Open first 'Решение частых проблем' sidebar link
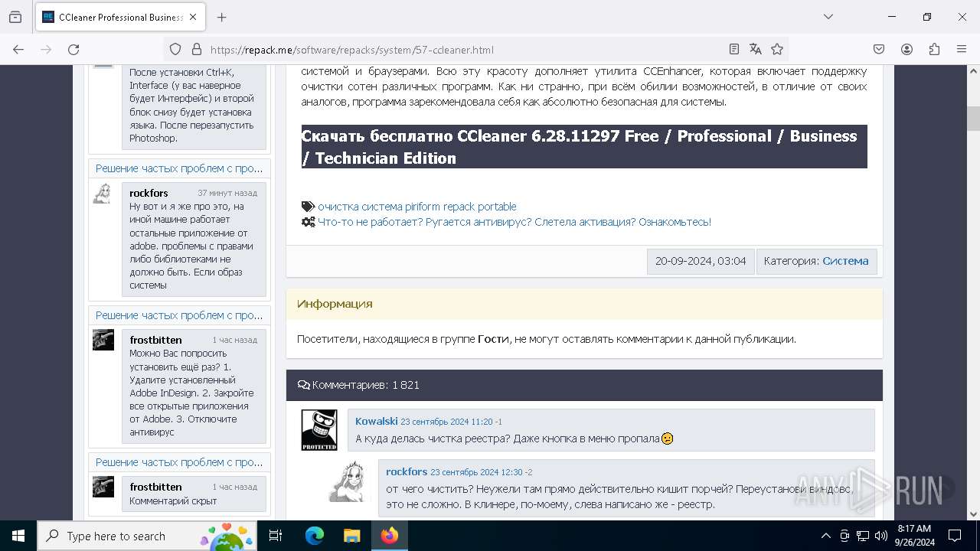 (x=179, y=168)
